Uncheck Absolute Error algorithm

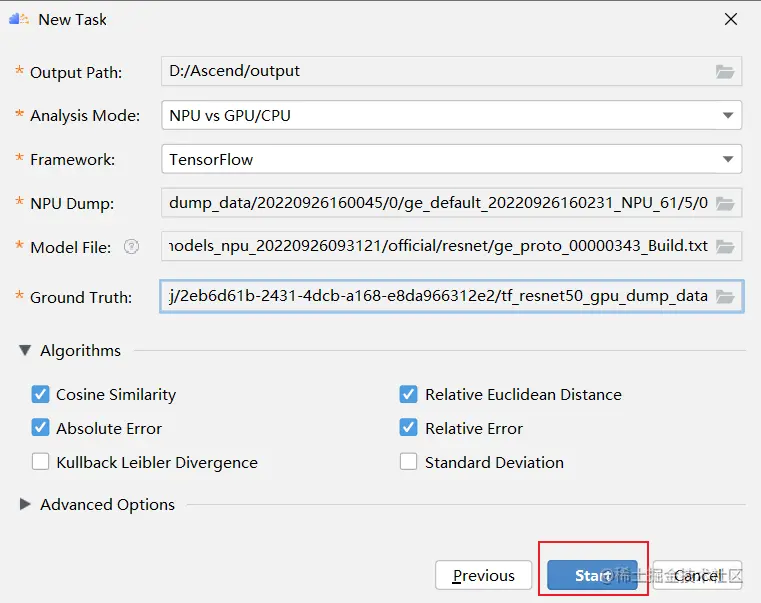point(40,428)
